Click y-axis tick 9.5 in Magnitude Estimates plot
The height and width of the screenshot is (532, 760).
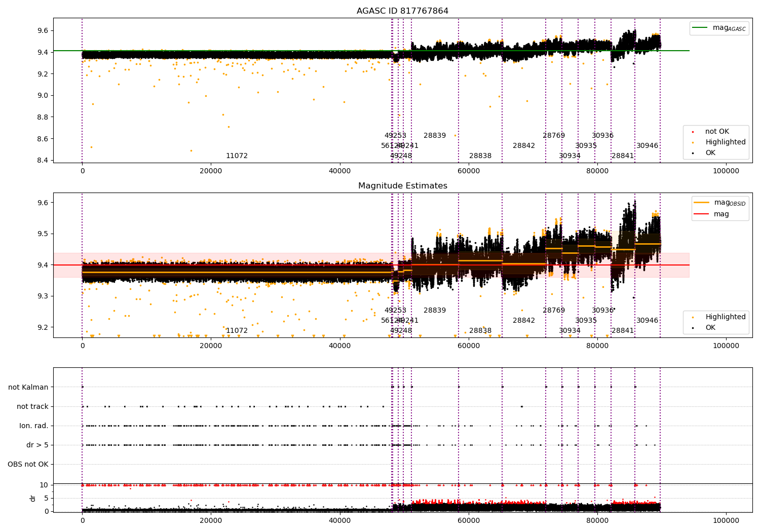click(x=42, y=234)
